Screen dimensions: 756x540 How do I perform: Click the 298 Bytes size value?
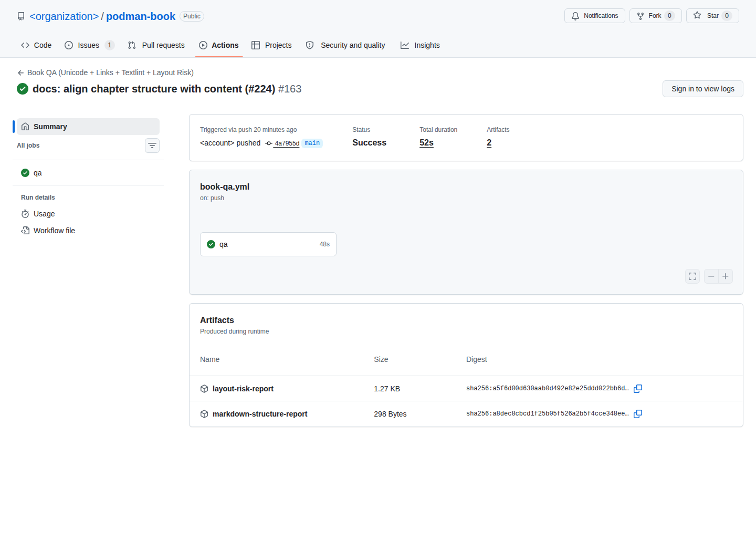coord(390,414)
